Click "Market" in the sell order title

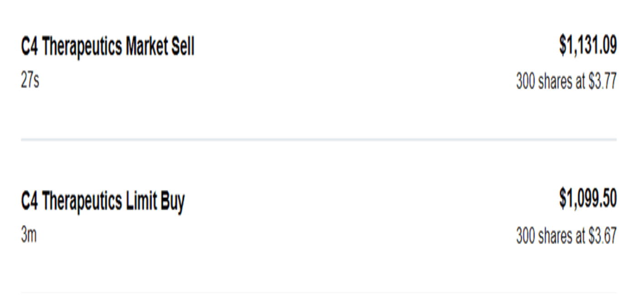tap(146, 47)
